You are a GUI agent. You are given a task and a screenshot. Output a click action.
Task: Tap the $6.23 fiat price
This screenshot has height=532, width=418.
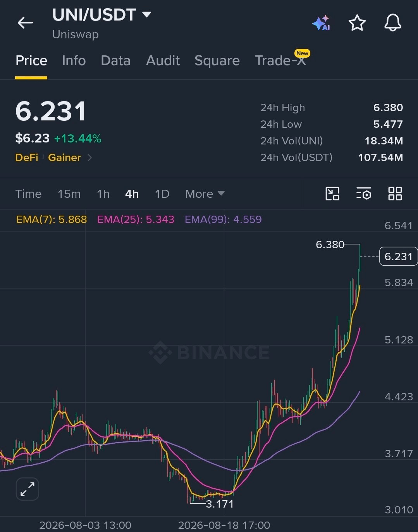pos(32,138)
